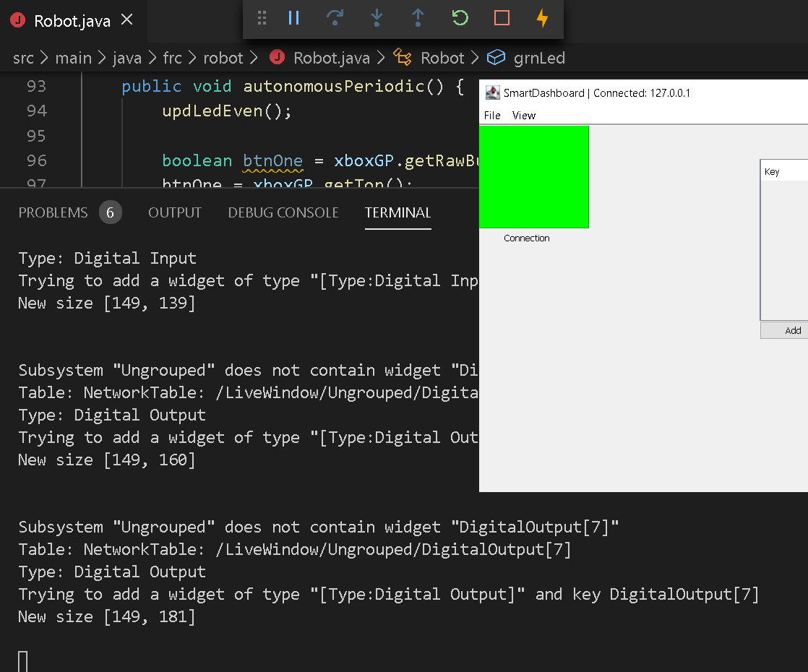This screenshot has width=808, height=672.
Task: Click line number 96 in the gutter
Action: (x=37, y=161)
